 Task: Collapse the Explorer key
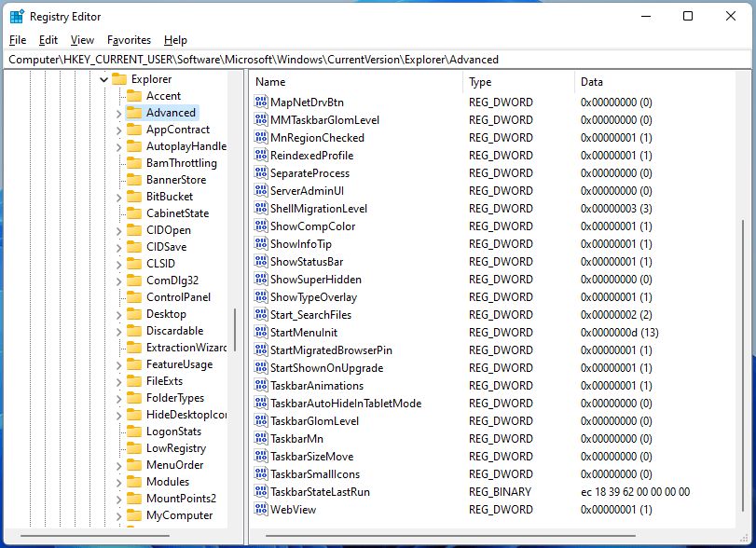pyautogui.click(x=103, y=79)
